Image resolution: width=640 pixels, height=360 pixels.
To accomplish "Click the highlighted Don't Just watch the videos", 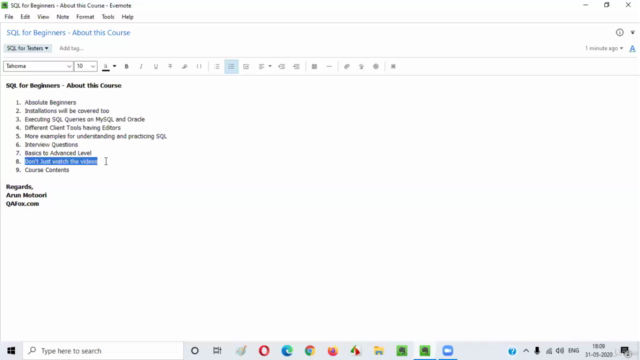I will click(61, 162).
